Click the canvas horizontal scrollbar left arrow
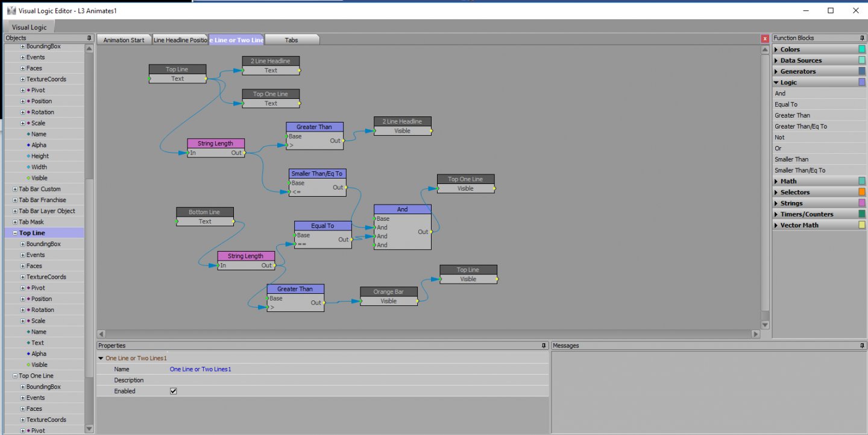The height and width of the screenshot is (435, 868). click(101, 334)
